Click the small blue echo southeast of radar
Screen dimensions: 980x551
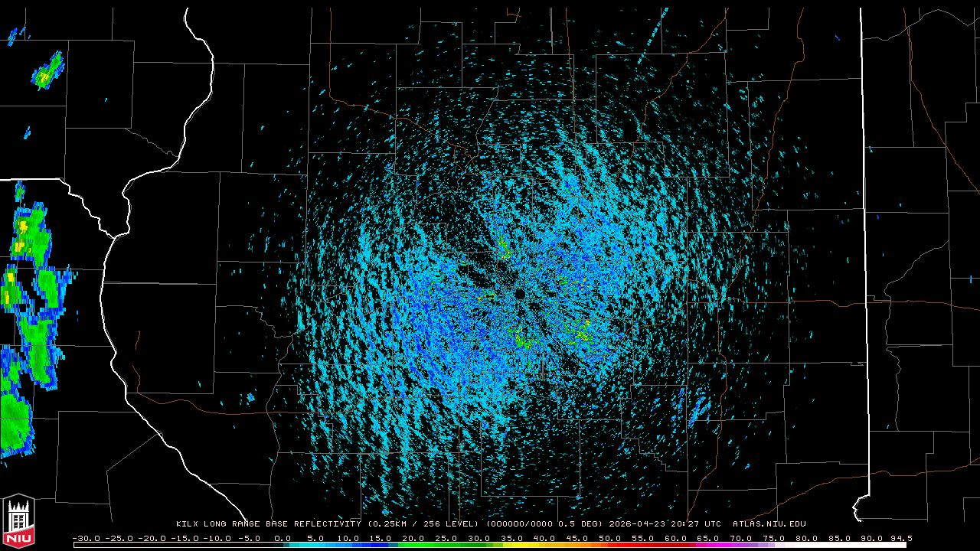click(x=697, y=413)
